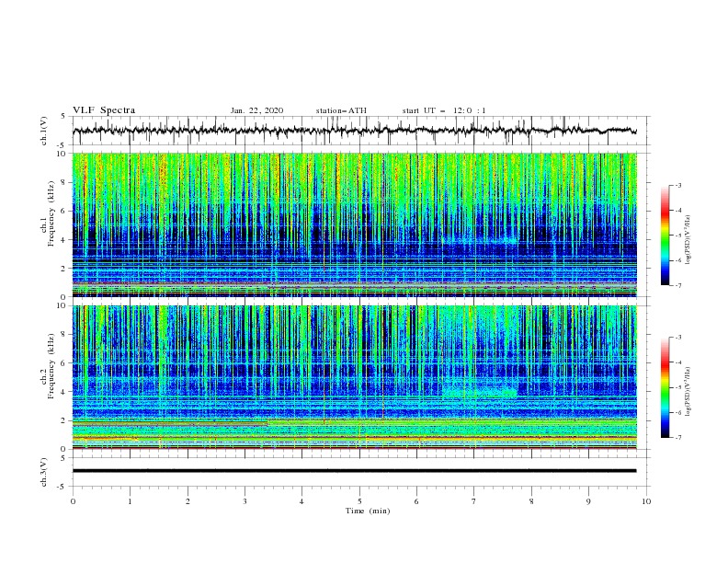The width and height of the screenshot is (728, 563).
Task: Click the "-7" label on ch.1 colorbar
Action: [678, 286]
